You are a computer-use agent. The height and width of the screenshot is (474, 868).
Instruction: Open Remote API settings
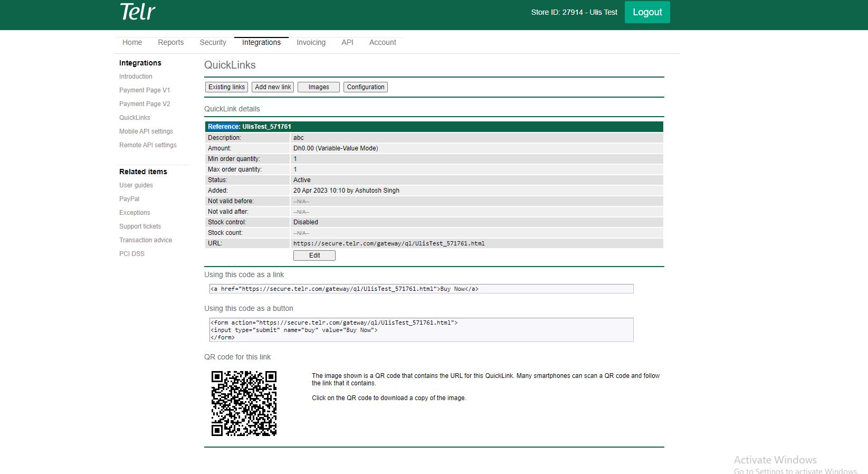[148, 145]
